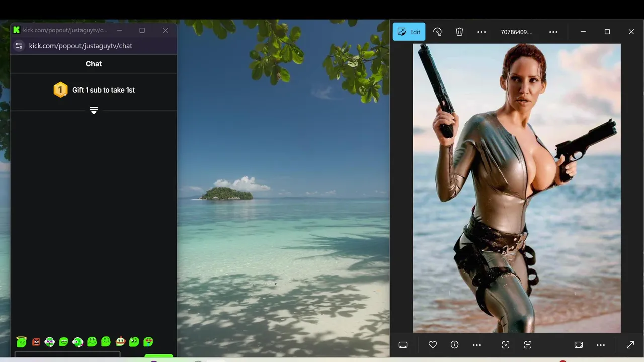Screen dimensions: 644x362
Task: Select the winking headphones emote
Action: pos(77,342)
